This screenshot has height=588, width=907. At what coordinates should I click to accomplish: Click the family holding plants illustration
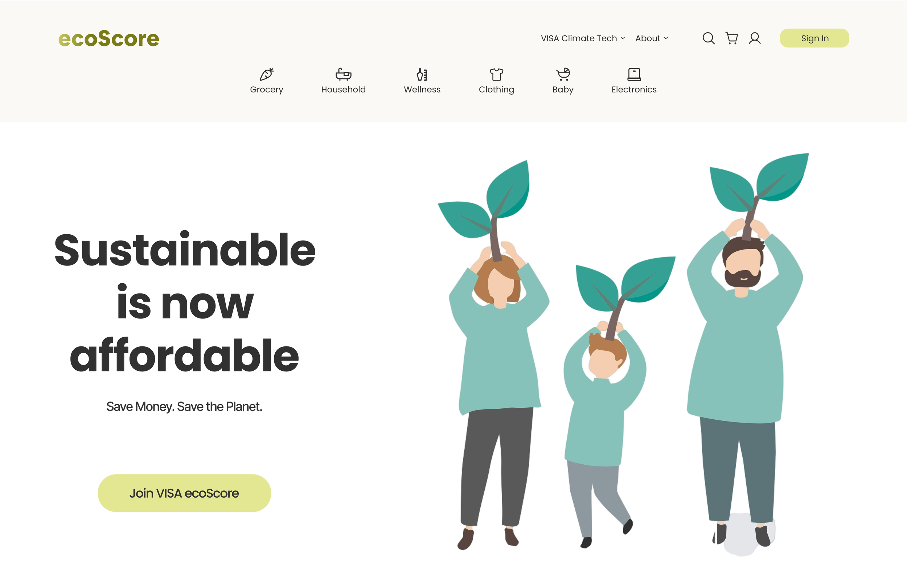click(623, 354)
